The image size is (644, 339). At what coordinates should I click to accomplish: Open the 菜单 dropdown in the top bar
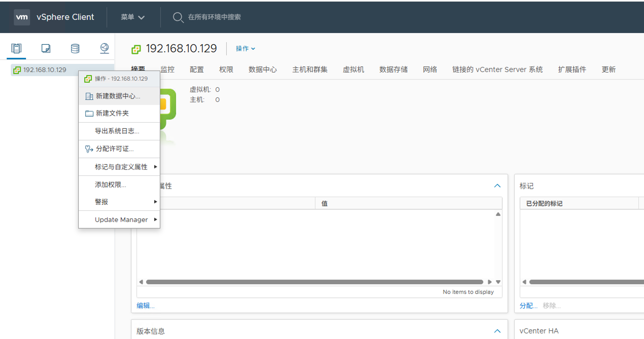[x=133, y=17]
